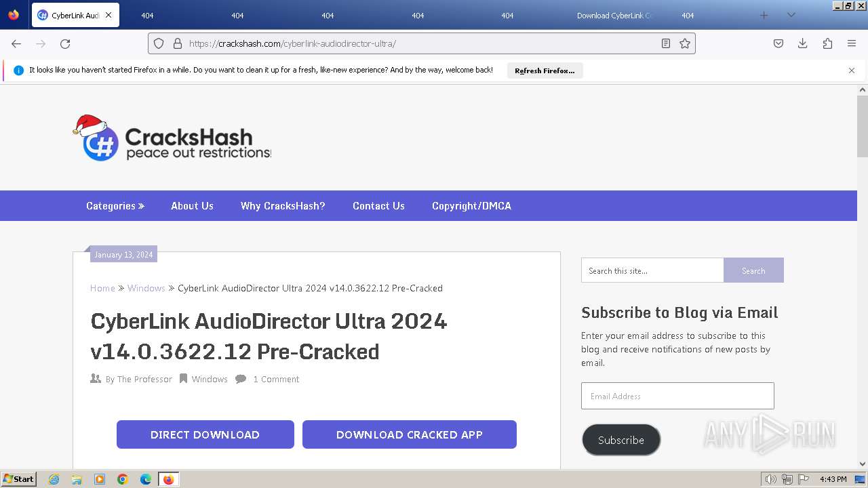Expand the Categories menu

[115, 206]
